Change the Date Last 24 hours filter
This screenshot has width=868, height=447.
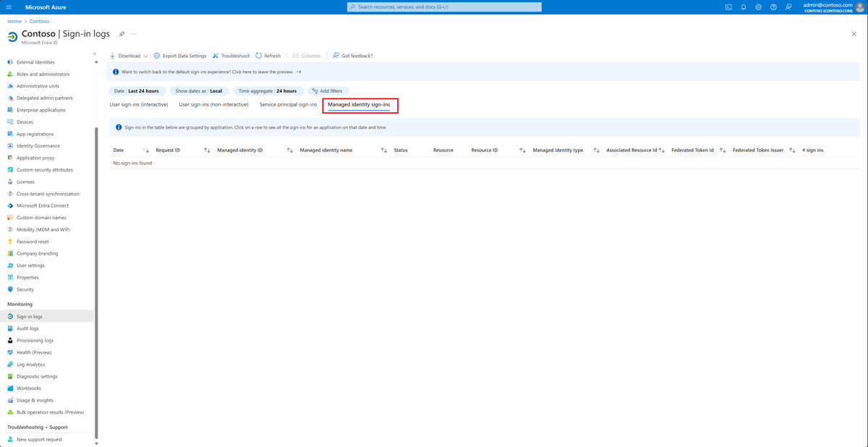[x=136, y=91]
